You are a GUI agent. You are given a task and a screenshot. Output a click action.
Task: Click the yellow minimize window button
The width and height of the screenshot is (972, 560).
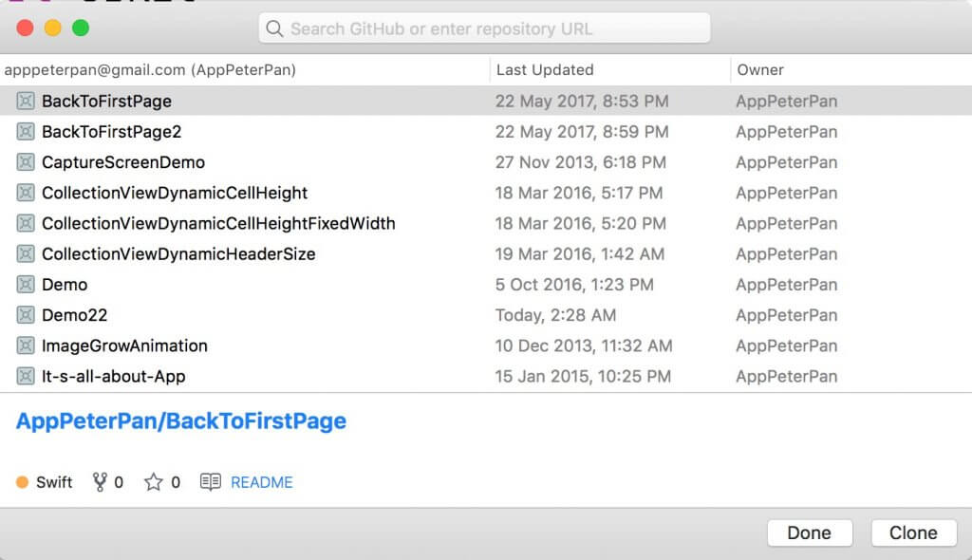(x=53, y=28)
